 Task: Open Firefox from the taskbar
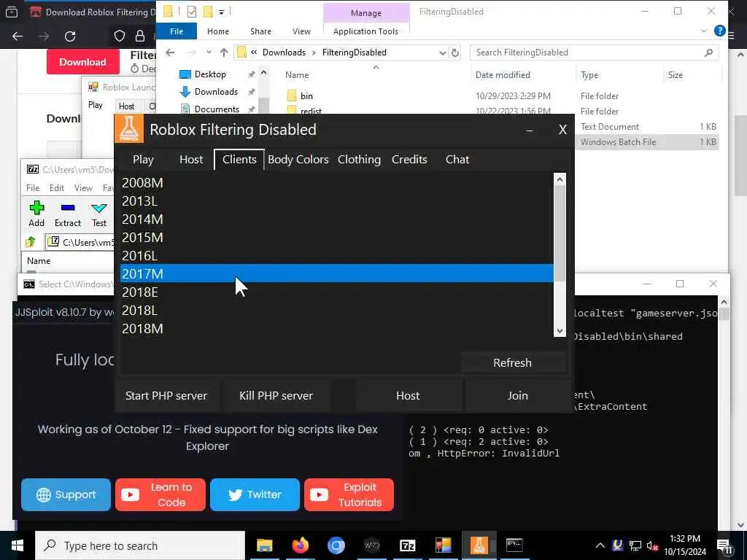(x=300, y=545)
